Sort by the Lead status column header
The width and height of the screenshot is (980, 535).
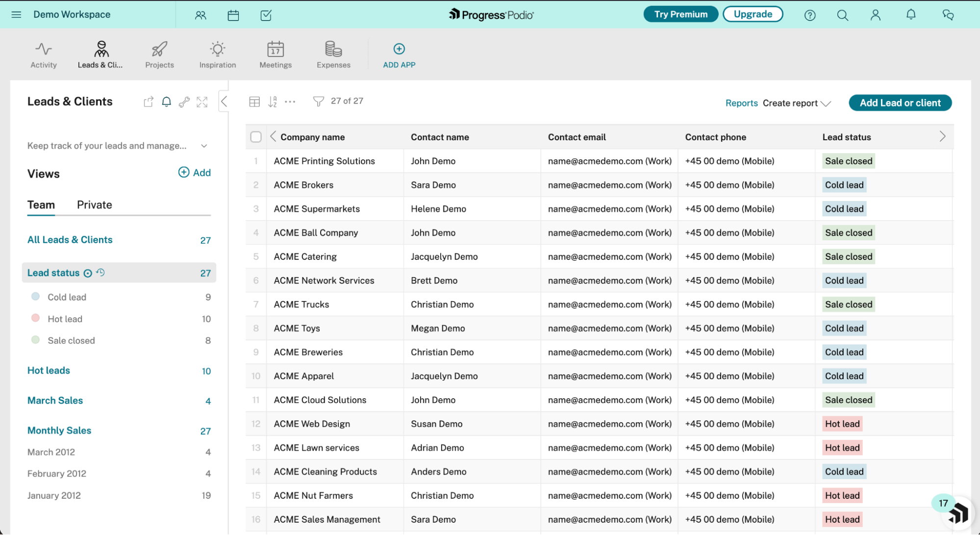point(847,137)
